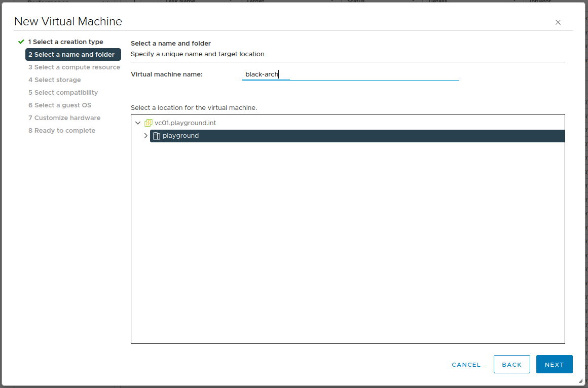Select the vc01.playground.int location
This screenshot has width=588, height=388.
pyautogui.click(x=185, y=123)
